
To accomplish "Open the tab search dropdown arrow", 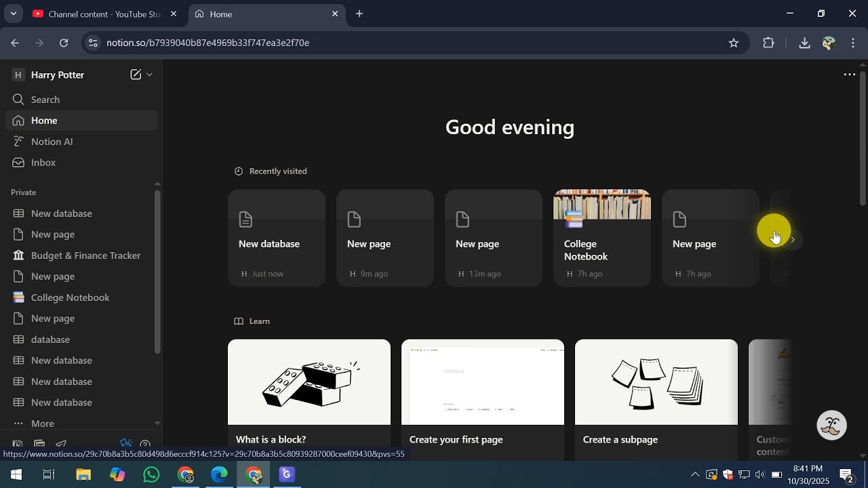I will [x=13, y=14].
